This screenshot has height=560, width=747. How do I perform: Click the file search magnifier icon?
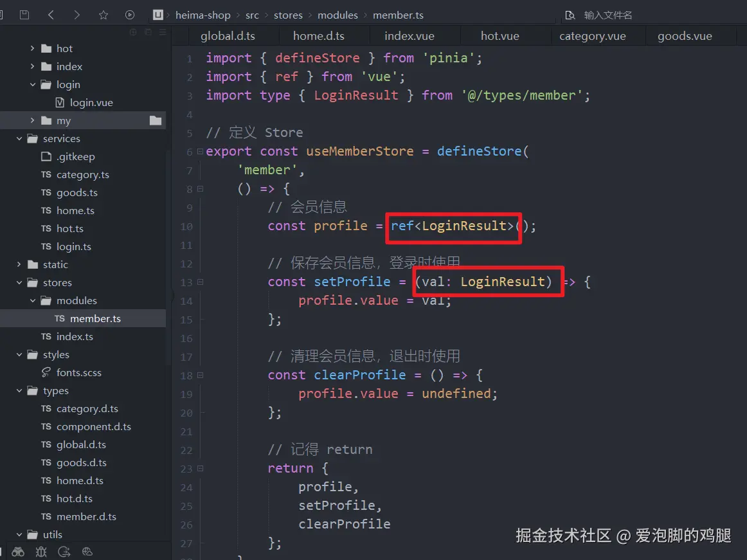pos(570,15)
